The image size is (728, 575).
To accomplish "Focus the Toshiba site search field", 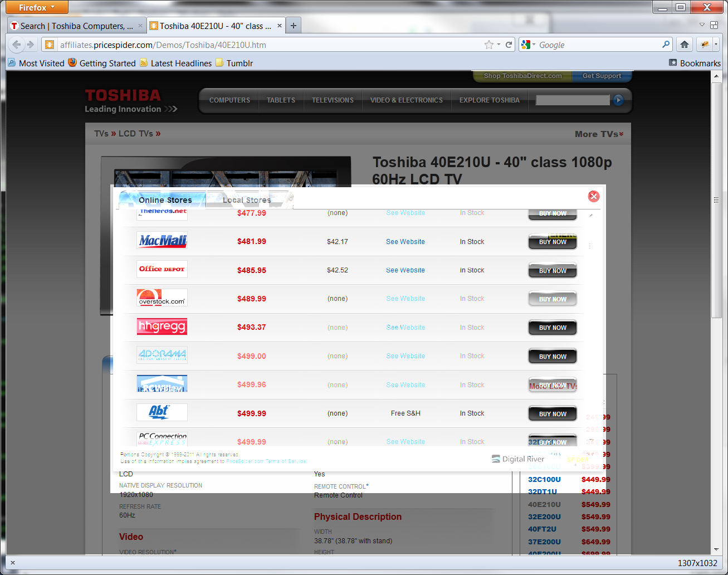I will [573, 100].
